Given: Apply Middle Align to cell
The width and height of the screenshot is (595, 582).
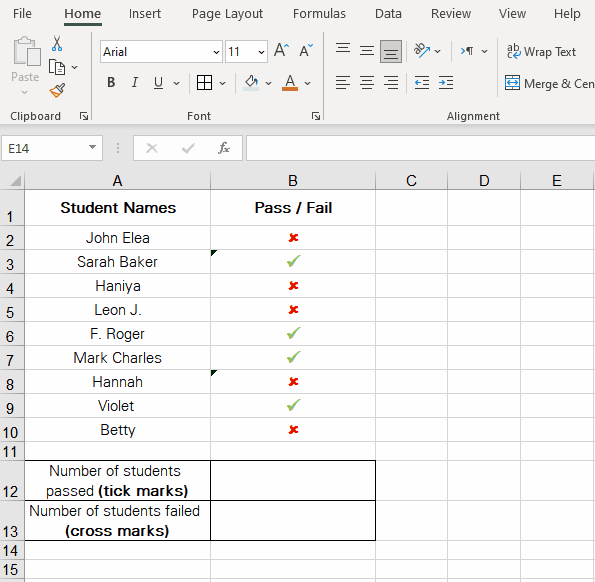Looking at the screenshot, I should pos(367,51).
